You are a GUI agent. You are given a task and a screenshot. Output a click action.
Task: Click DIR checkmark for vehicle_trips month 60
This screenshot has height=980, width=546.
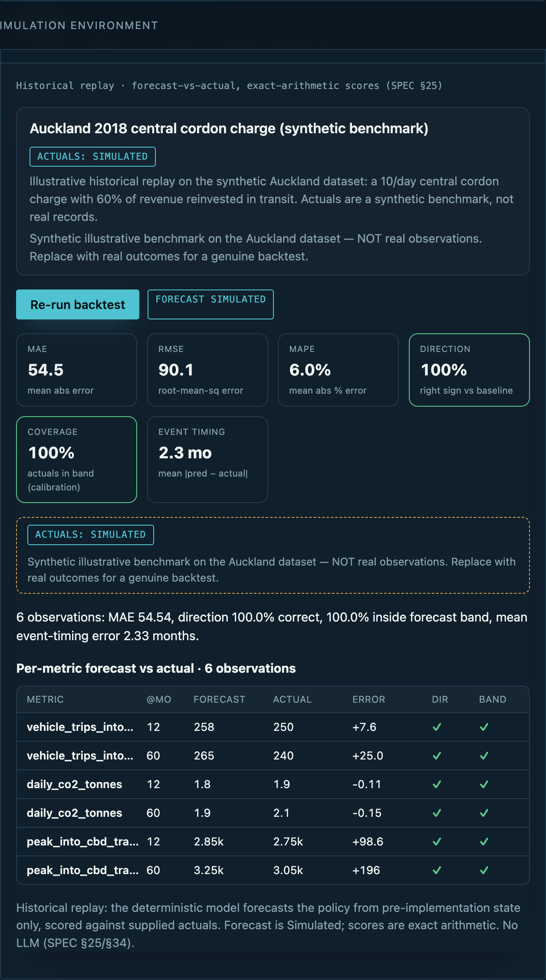click(437, 756)
